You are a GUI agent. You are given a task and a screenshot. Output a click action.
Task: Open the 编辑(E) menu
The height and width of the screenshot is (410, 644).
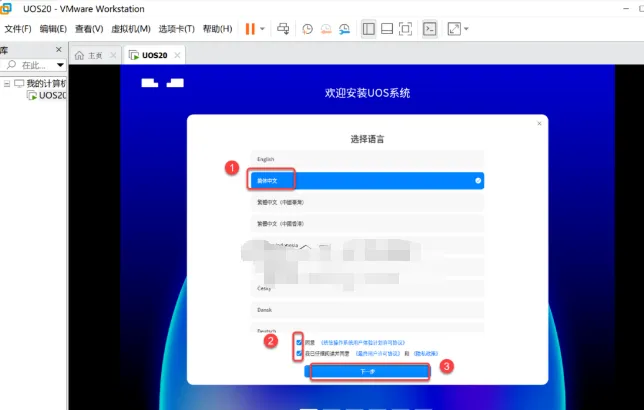53,29
